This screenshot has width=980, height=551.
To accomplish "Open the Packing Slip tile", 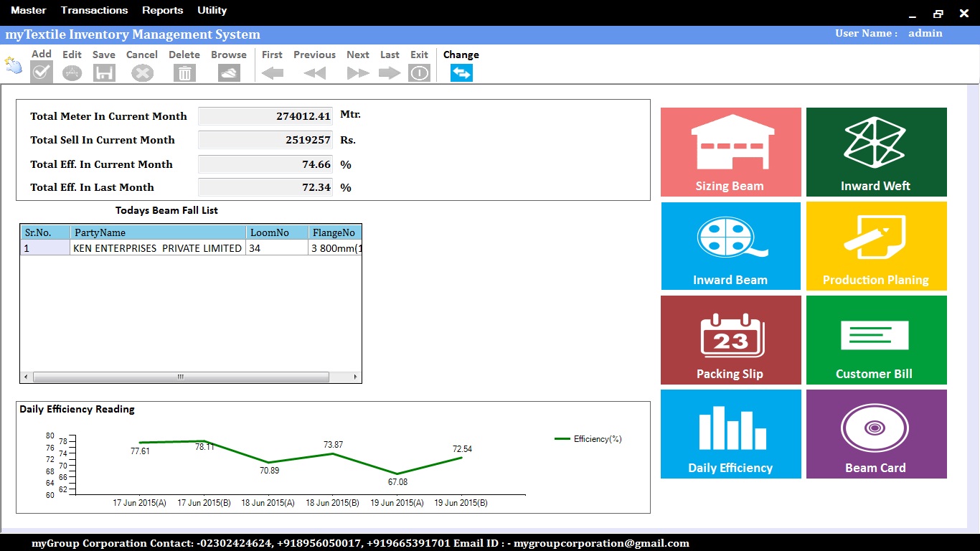I will pos(730,340).
